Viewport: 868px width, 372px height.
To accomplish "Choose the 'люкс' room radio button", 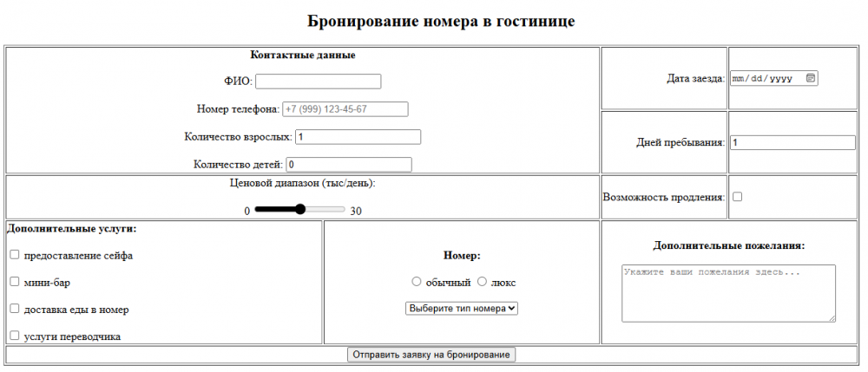I will 482,282.
